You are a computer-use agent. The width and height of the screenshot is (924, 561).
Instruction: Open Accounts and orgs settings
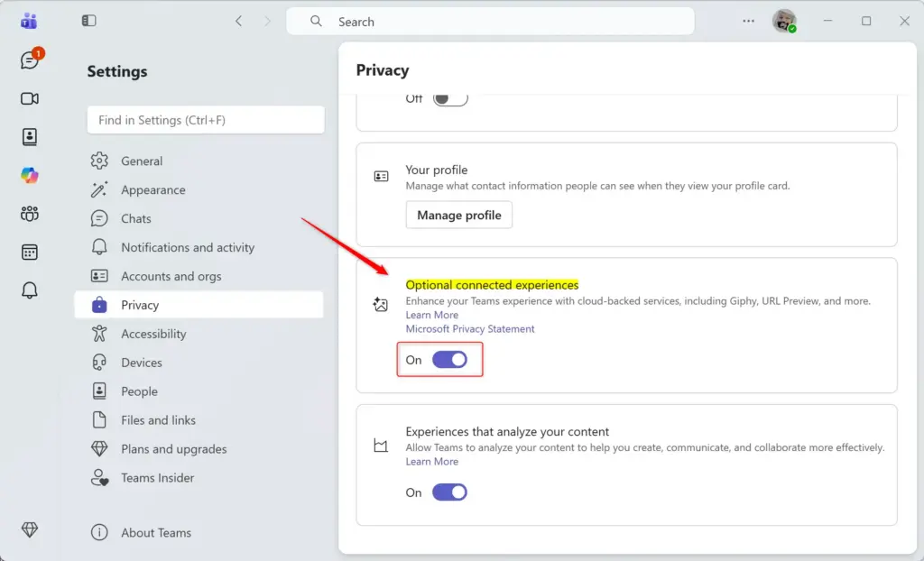tap(199, 276)
